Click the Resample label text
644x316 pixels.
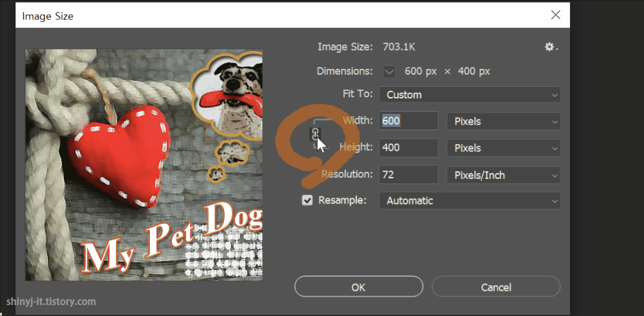click(x=342, y=200)
